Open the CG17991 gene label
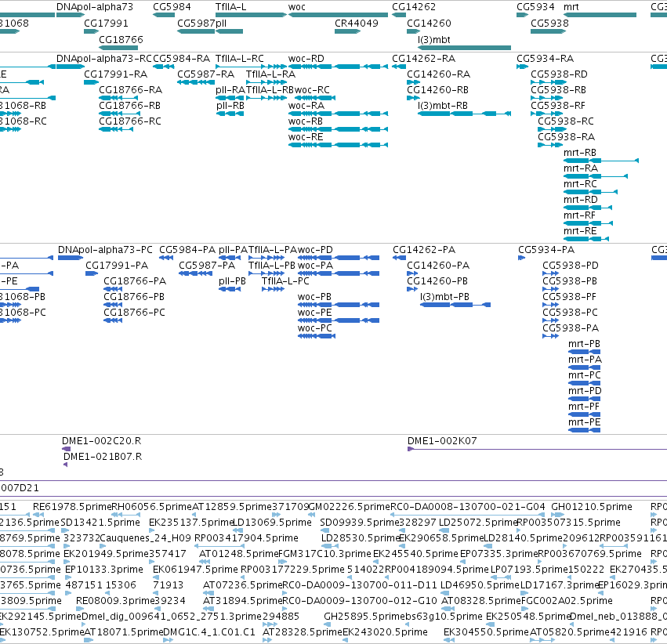 click(x=106, y=23)
